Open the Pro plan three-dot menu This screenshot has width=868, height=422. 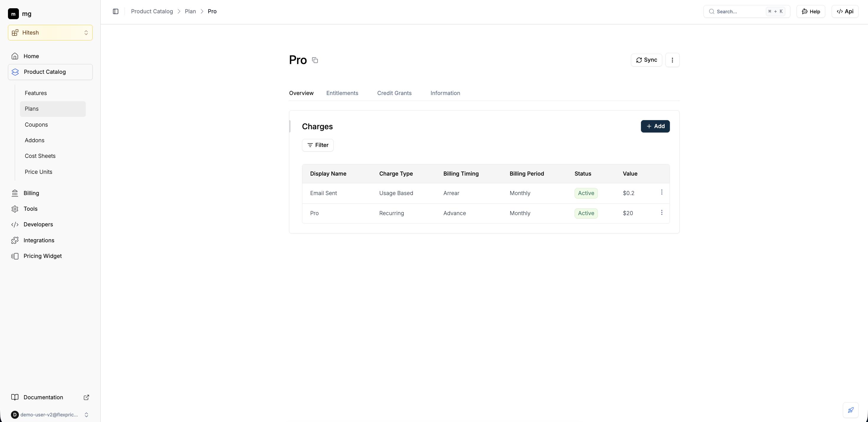(672, 60)
